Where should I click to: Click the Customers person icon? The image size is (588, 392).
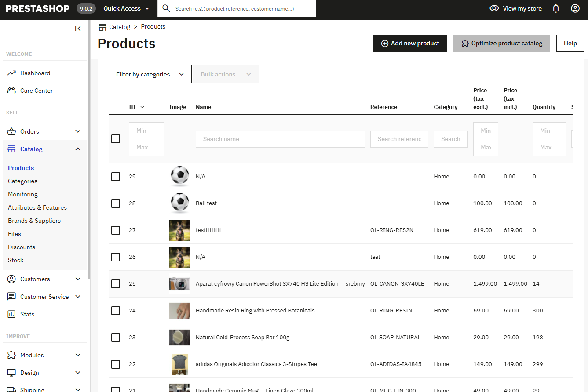click(x=12, y=279)
